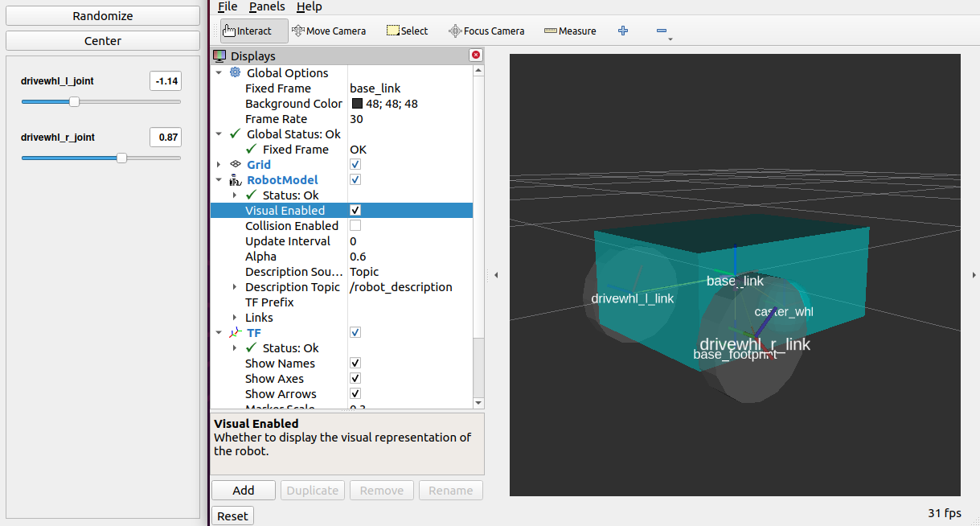This screenshot has width=980, height=526.
Task: Uncheck Show Names under TF
Action: point(355,364)
